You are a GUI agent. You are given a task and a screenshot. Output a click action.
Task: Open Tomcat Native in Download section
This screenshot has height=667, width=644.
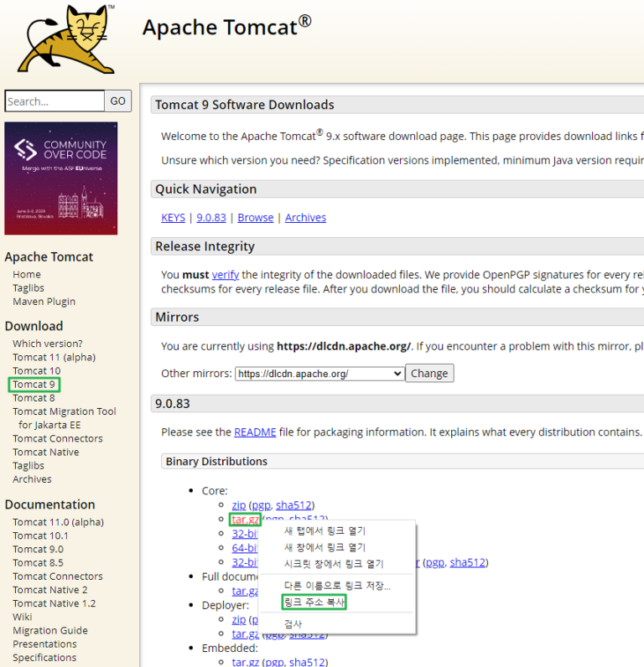tap(46, 452)
